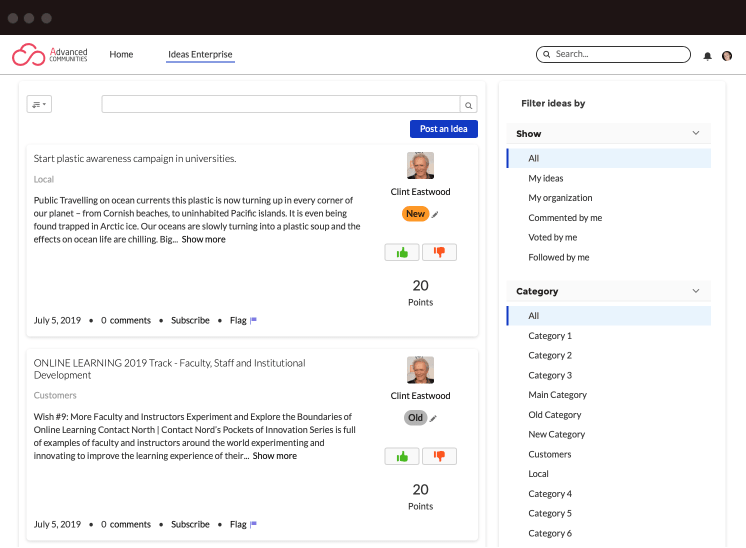Viewport: 746px width, 548px height.
Task: Show ideas Followed by me
Action: click(x=559, y=257)
